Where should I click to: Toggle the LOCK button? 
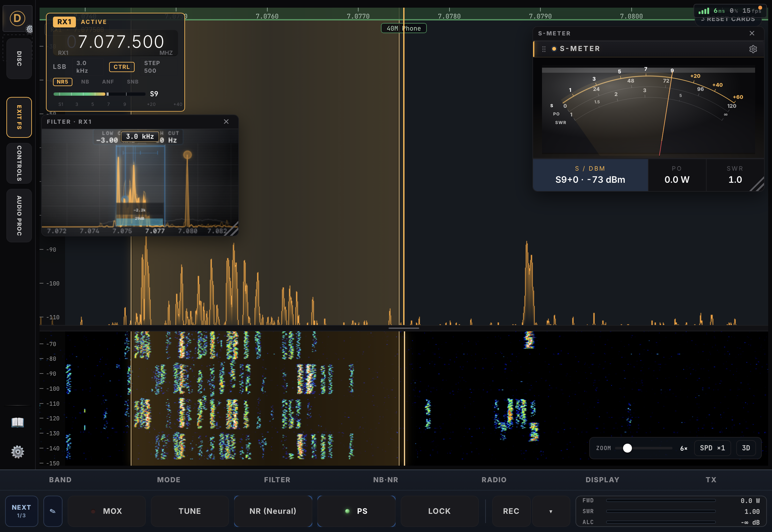click(x=439, y=511)
